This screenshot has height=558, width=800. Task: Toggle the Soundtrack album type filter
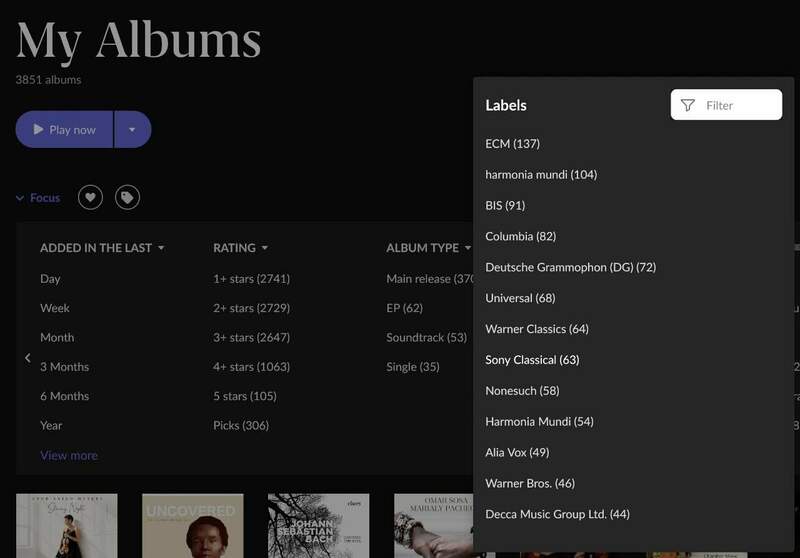[427, 338]
